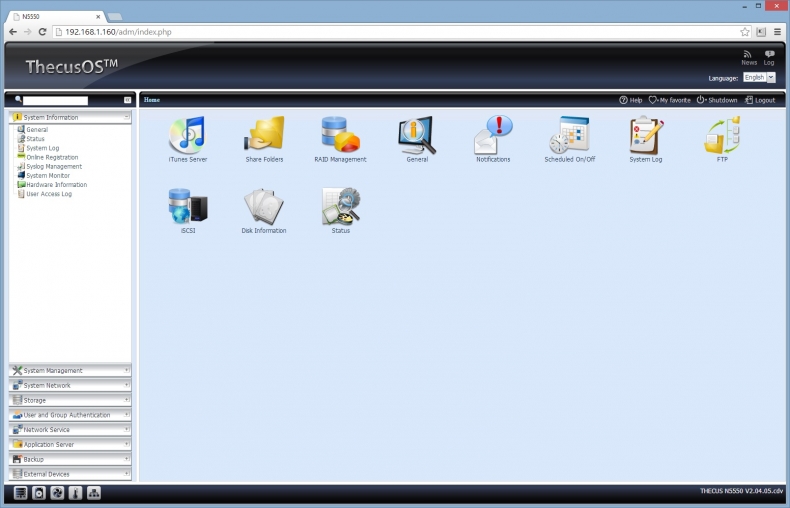This screenshot has height=508, width=790.
Task: Expand the System Network section
Action: tap(70, 385)
